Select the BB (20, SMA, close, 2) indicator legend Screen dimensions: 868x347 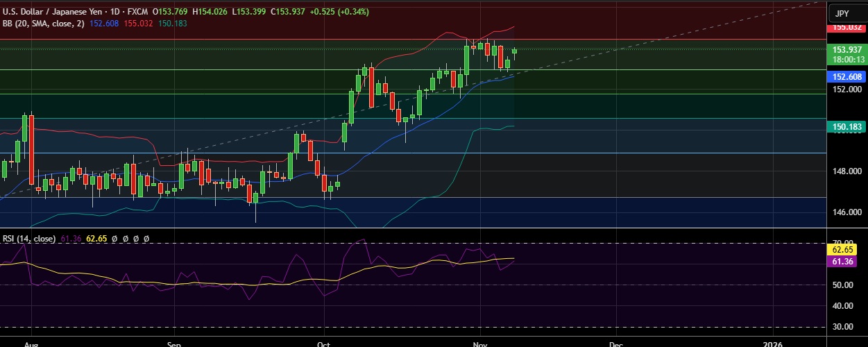44,23
